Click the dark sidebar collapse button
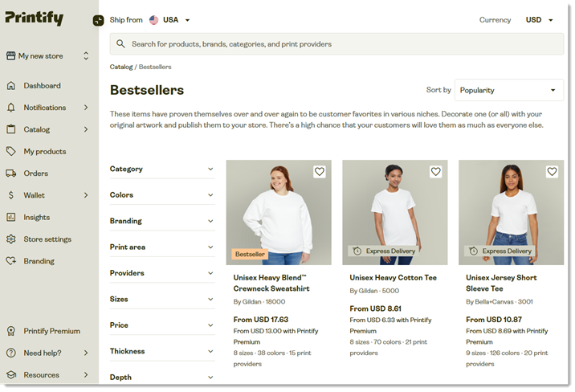 click(98, 20)
